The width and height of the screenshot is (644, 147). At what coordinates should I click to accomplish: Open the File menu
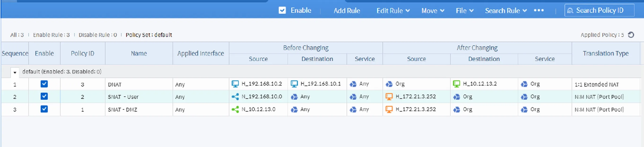[x=464, y=10]
